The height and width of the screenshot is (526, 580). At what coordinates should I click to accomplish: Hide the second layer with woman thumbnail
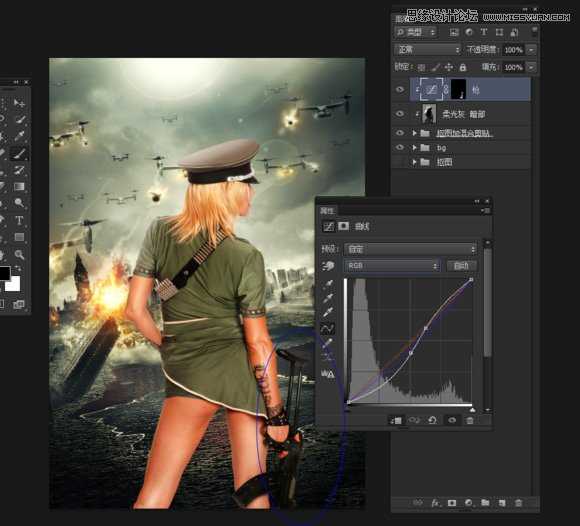click(400, 114)
